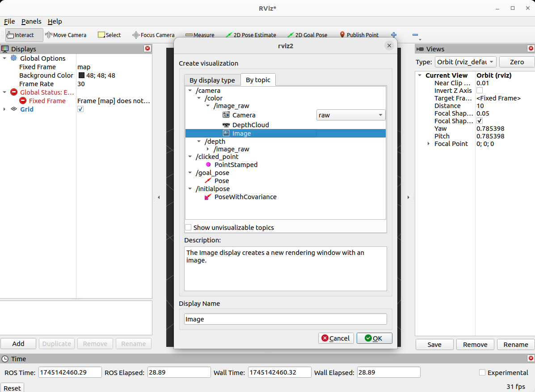Collapse the /camera topic node

point(190,90)
